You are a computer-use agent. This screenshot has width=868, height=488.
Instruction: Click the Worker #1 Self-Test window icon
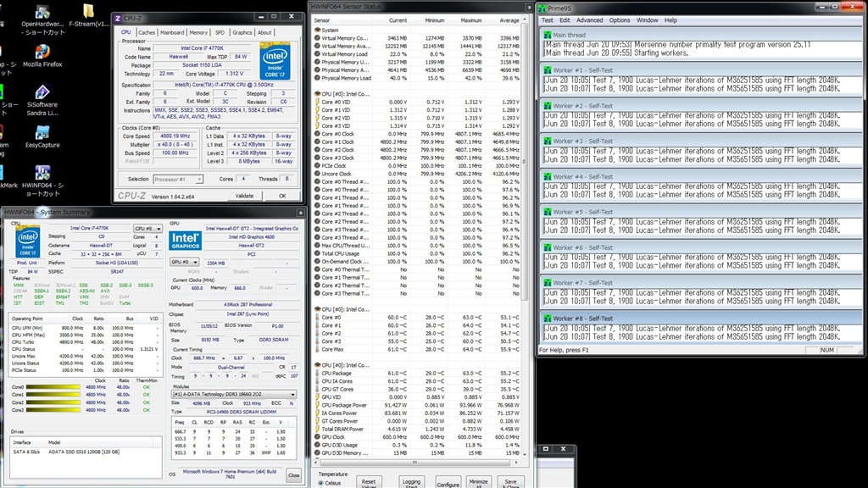[547, 70]
